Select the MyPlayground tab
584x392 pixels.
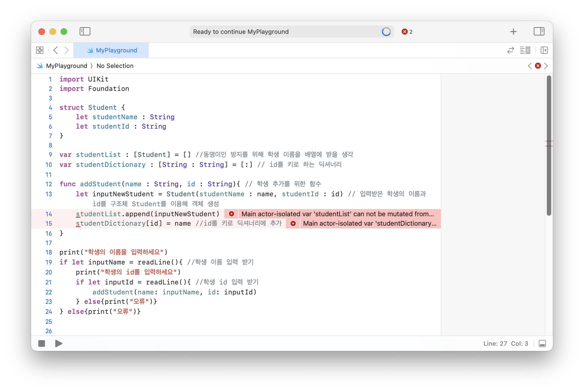tap(111, 50)
